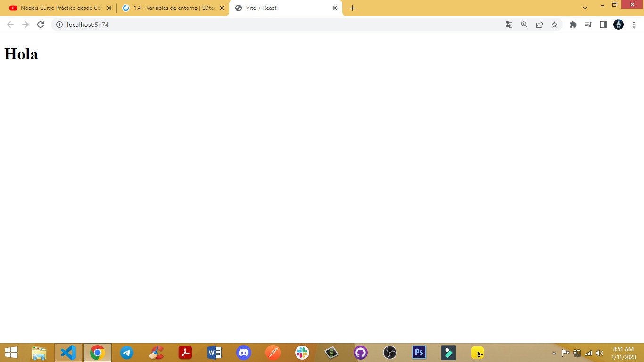Open the media controls playlist icon
This screenshot has width=644, height=362.
pyautogui.click(x=588, y=25)
